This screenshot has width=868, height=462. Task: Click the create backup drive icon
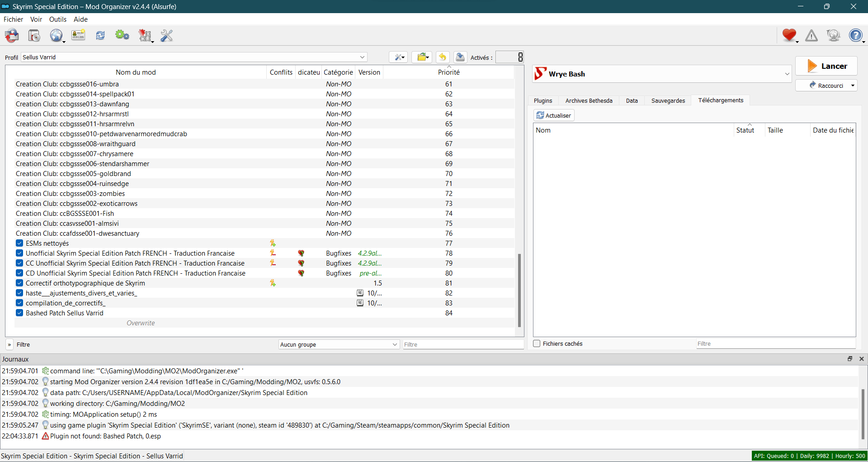(x=460, y=57)
